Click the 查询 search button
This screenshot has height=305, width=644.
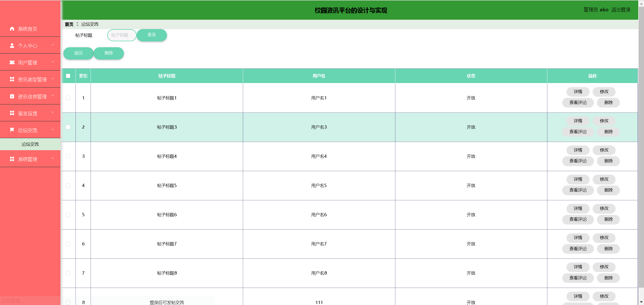click(x=151, y=35)
